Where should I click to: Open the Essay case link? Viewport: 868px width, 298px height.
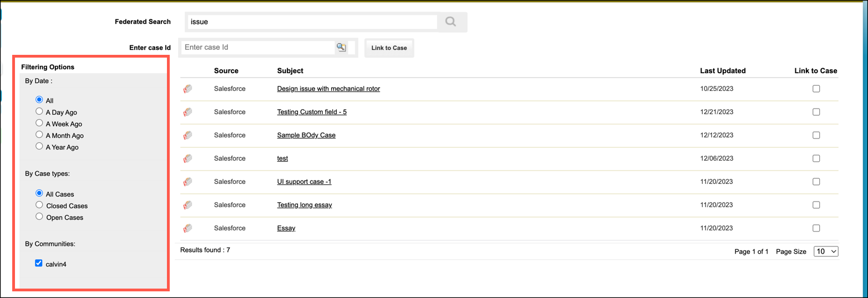[286, 228]
